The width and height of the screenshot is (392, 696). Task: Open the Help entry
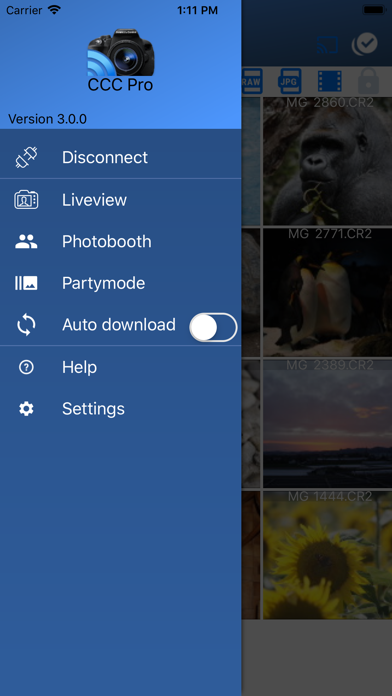[121, 367]
